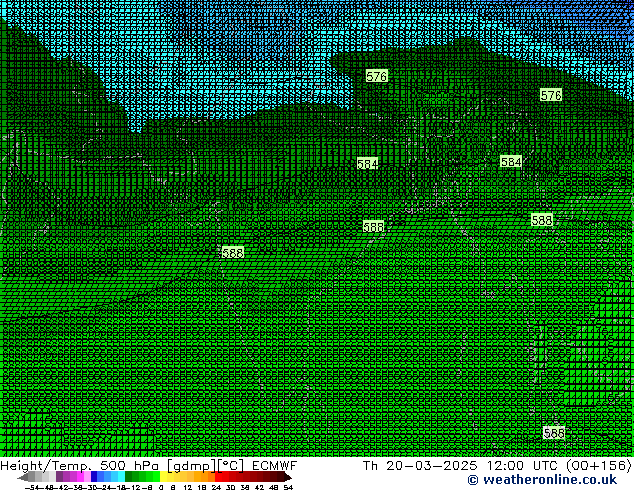Click the weatheronline.co.uk copyright link
This screenshot has height=490, width=634.
tap(542, 480)
